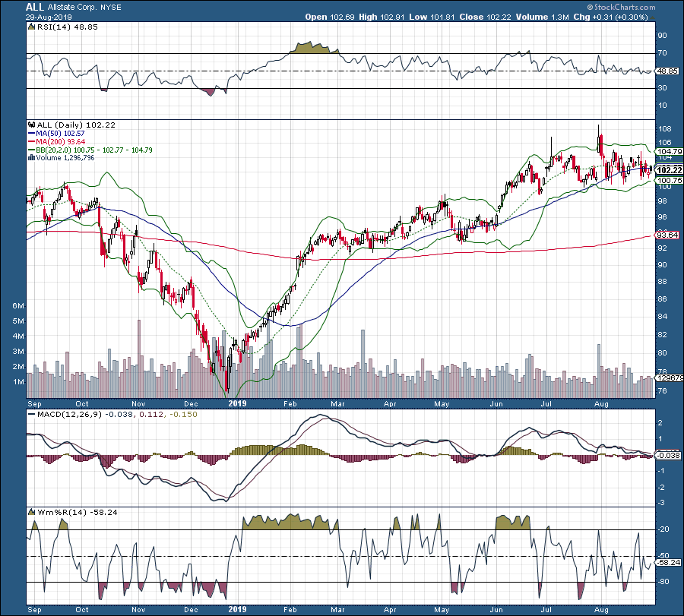Click the -80 label on the Williams %R scale

663,582
